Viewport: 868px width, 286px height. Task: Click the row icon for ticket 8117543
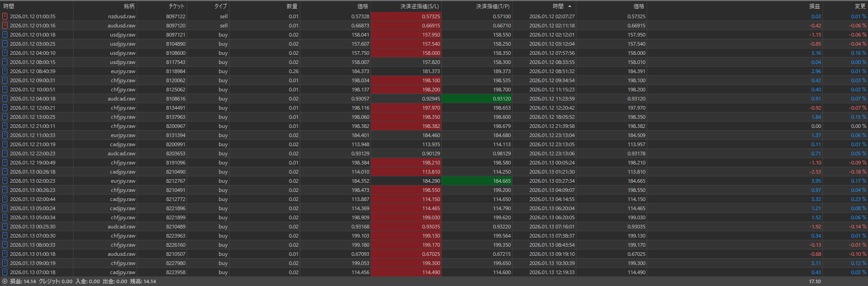pyautogui.click(x=5, y=62)
